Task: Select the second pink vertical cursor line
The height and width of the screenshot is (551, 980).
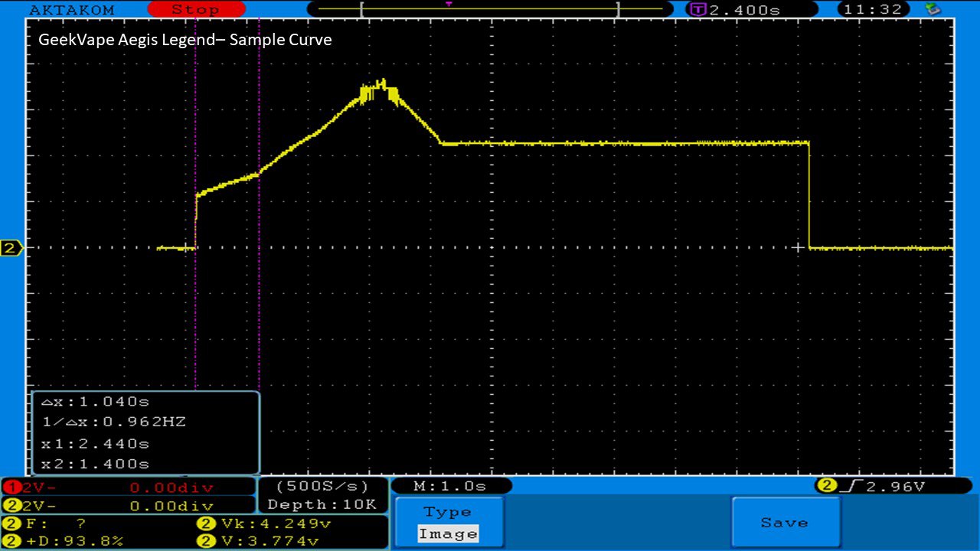Action: point(260,306)
